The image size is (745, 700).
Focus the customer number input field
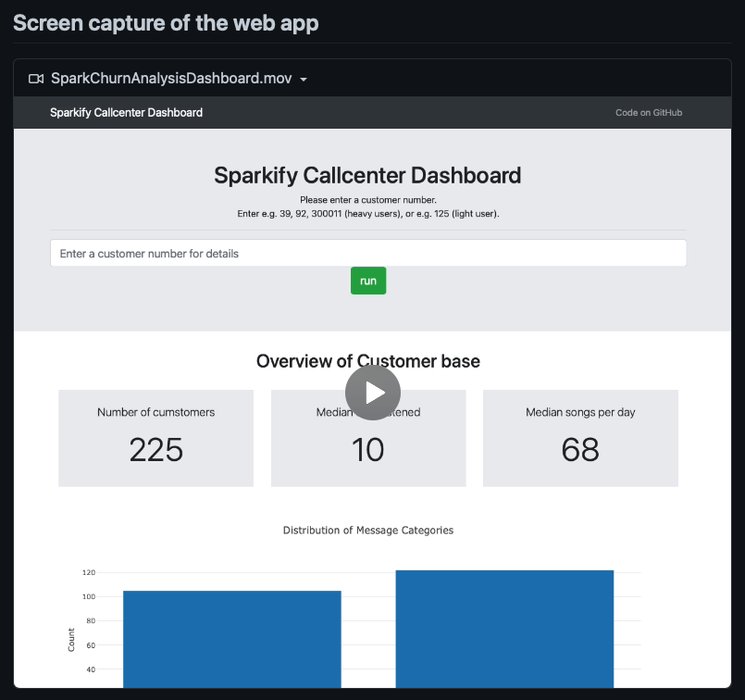[x=368, y=254]
